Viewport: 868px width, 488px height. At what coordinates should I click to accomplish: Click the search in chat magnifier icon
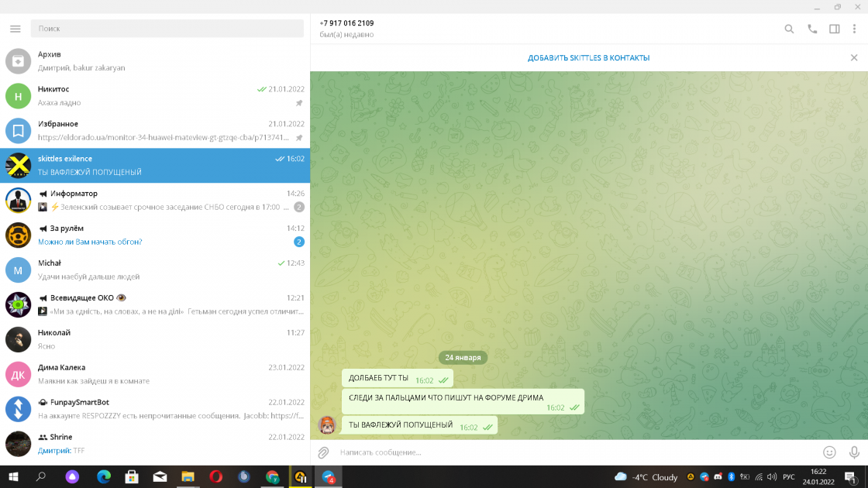pos(789,29)
